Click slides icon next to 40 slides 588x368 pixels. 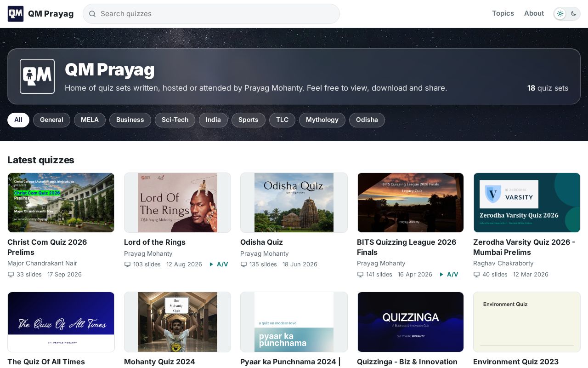[x=476, y=275]
